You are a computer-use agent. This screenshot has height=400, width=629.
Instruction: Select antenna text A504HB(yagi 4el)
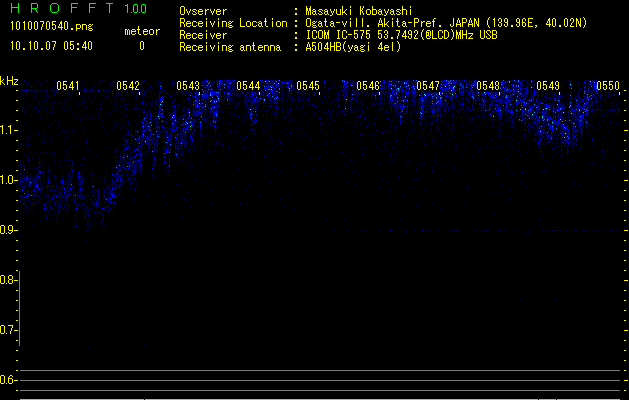click(353, 47)
